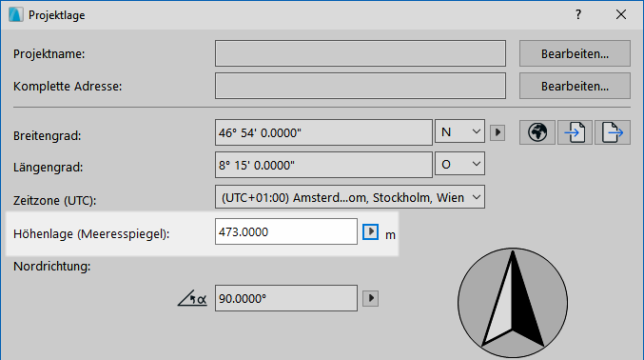Click arrow button beside Breitengrad field
644x360 pixels.
(x=498, y=132)
